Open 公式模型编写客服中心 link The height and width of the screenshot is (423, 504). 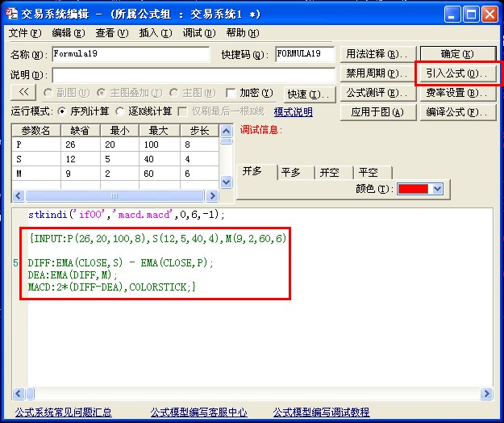tap(199, 413)
